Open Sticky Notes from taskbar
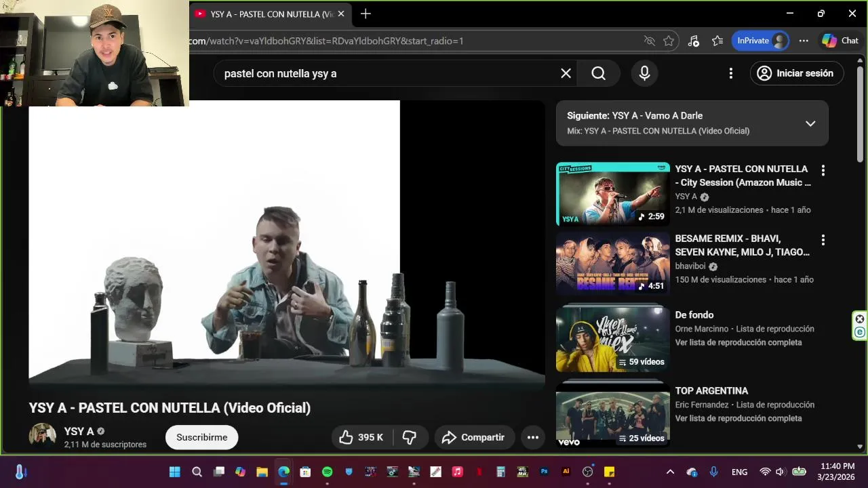868x488 pixels. (x=609, y=472)
